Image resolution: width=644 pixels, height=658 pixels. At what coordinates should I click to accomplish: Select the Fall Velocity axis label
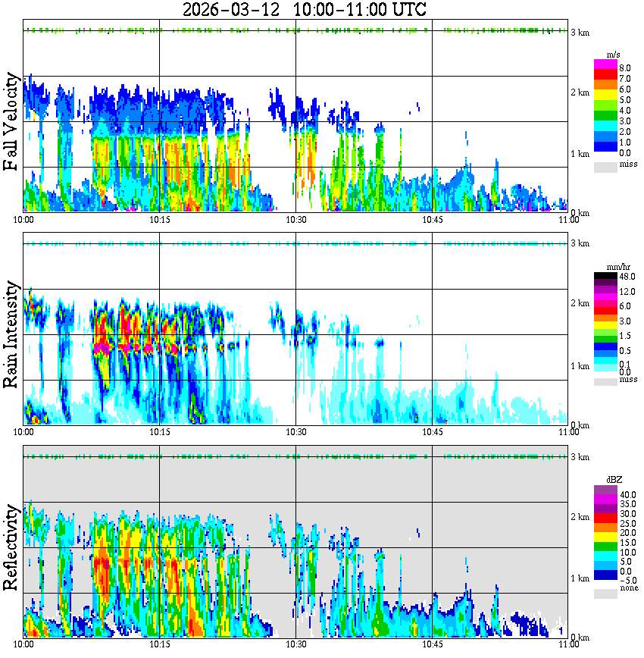[x=11, y=121]
